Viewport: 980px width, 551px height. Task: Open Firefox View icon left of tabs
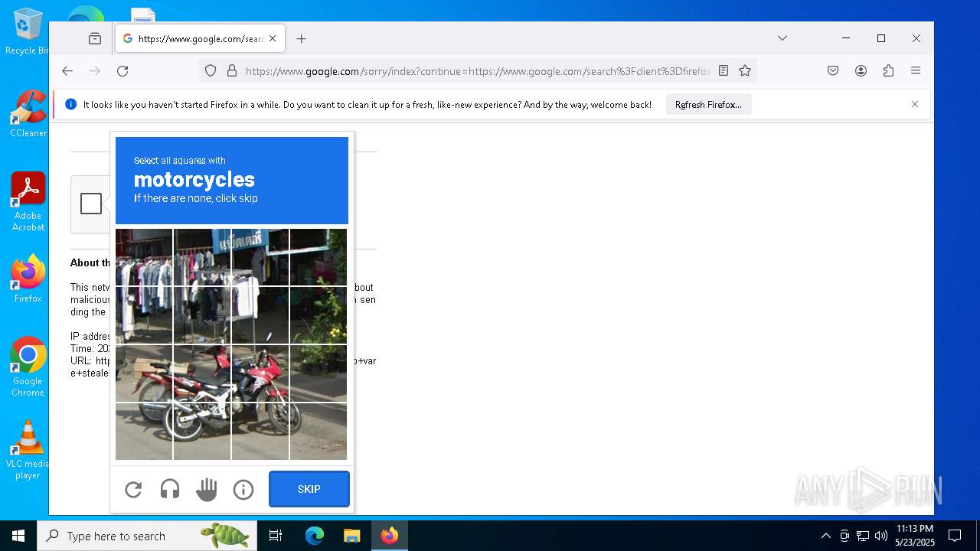click(95, 38)
